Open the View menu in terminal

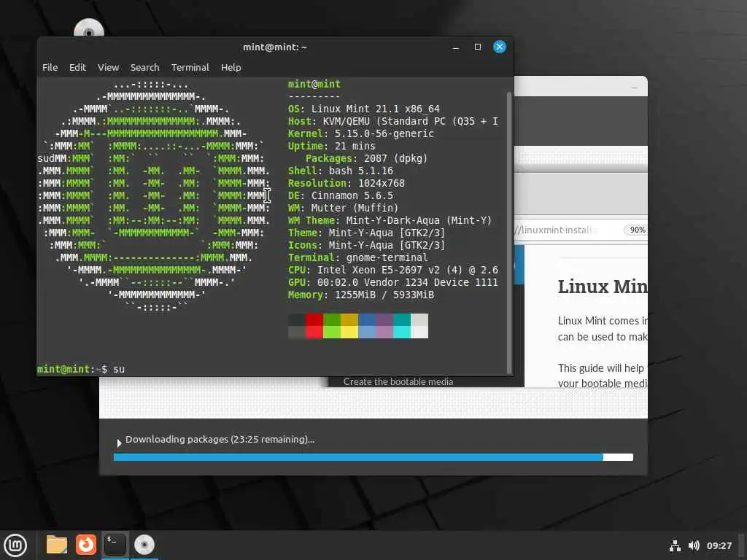point(108,68)
